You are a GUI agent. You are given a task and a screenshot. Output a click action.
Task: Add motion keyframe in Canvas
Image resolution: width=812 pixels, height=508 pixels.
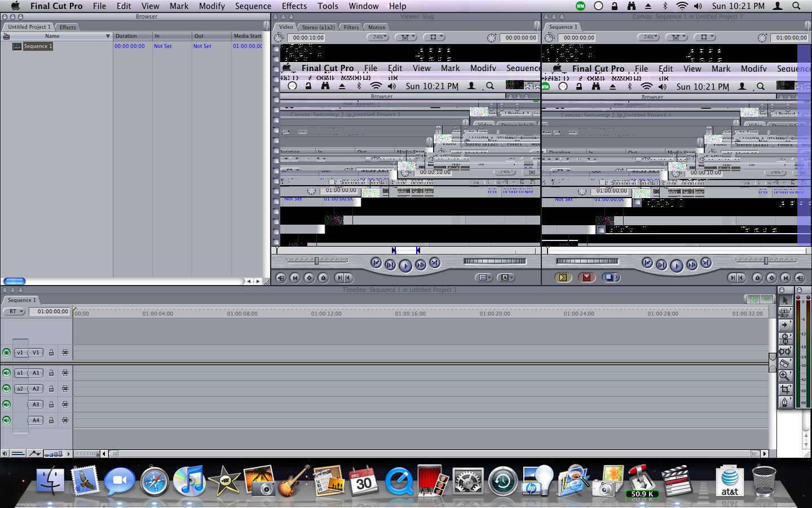pyautogui.click(x=771, y=278)
